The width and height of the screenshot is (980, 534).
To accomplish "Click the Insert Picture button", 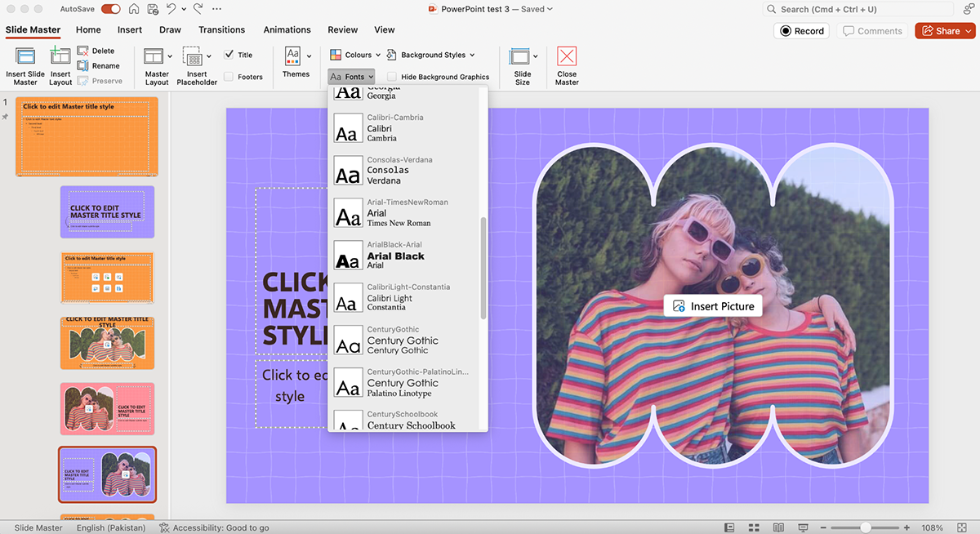I will click(x=713, y=306).
